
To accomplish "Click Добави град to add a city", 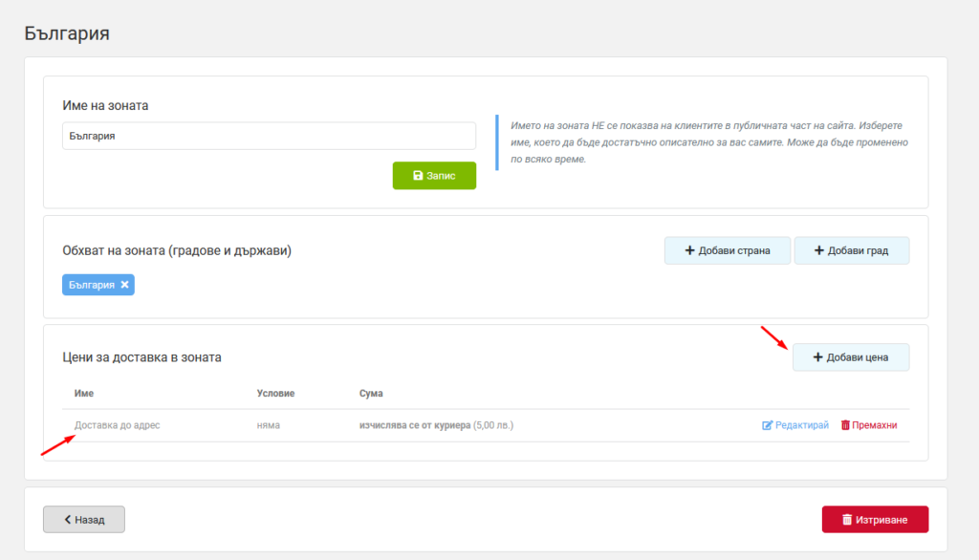I will (852, 250).
